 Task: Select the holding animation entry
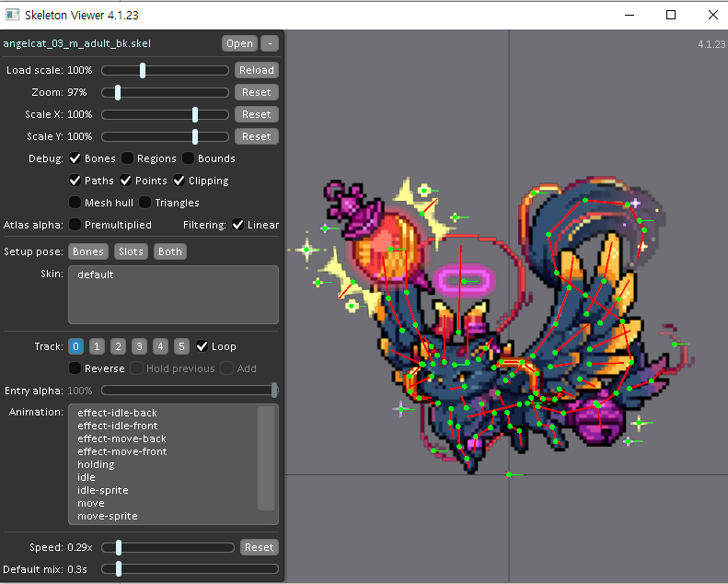coord(96,464)
